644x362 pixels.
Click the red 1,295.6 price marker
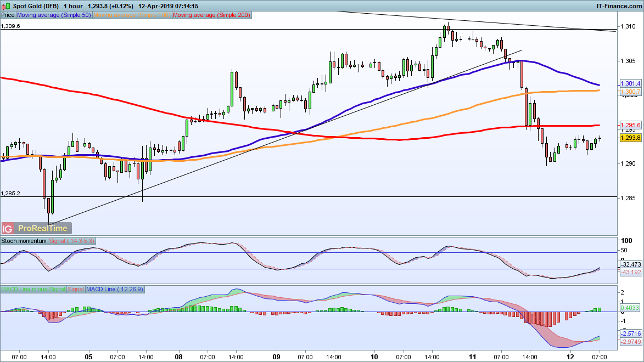[629, 125]
